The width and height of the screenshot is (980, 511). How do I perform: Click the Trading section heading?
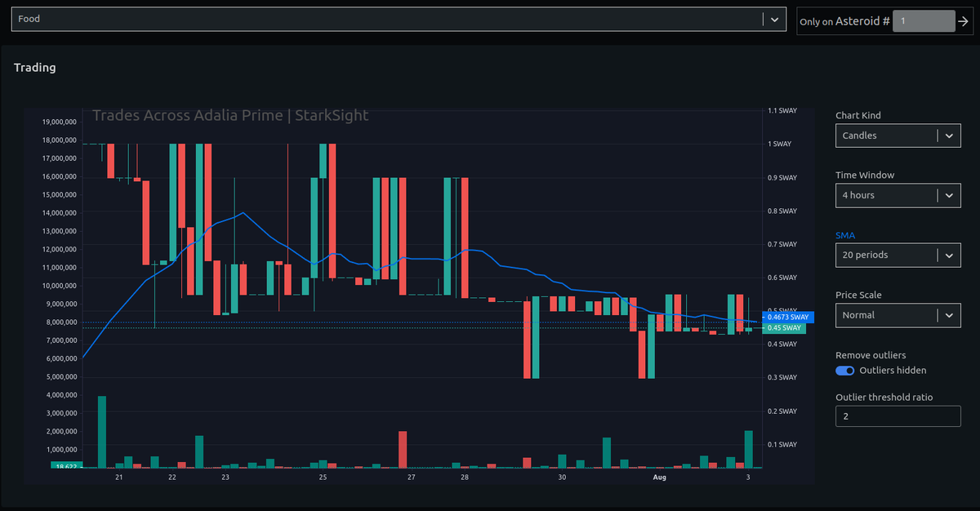click(35, 68)
